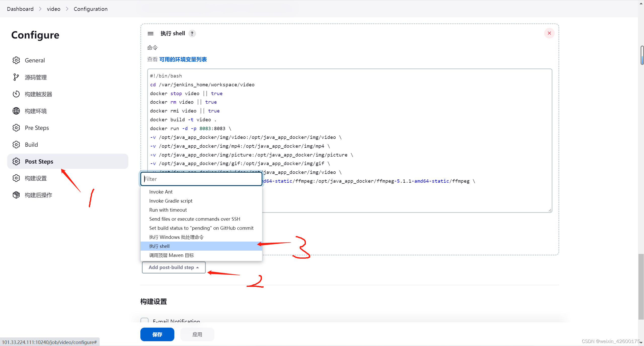The image size is (644, 346).
Task: Remove the shell step with red X
Action: pos(549,33)
